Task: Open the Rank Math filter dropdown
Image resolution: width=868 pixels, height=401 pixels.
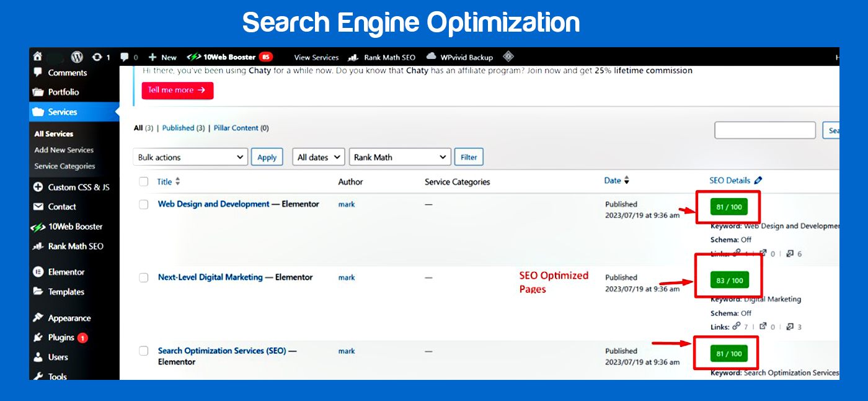Action: pos(400,157)
